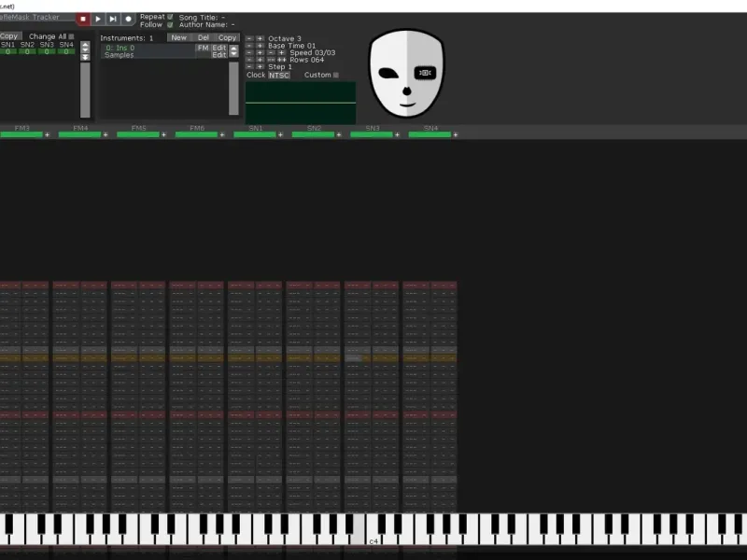
Task: Click the oscilloscope waveform display
Action: click(x=301, y=103)
